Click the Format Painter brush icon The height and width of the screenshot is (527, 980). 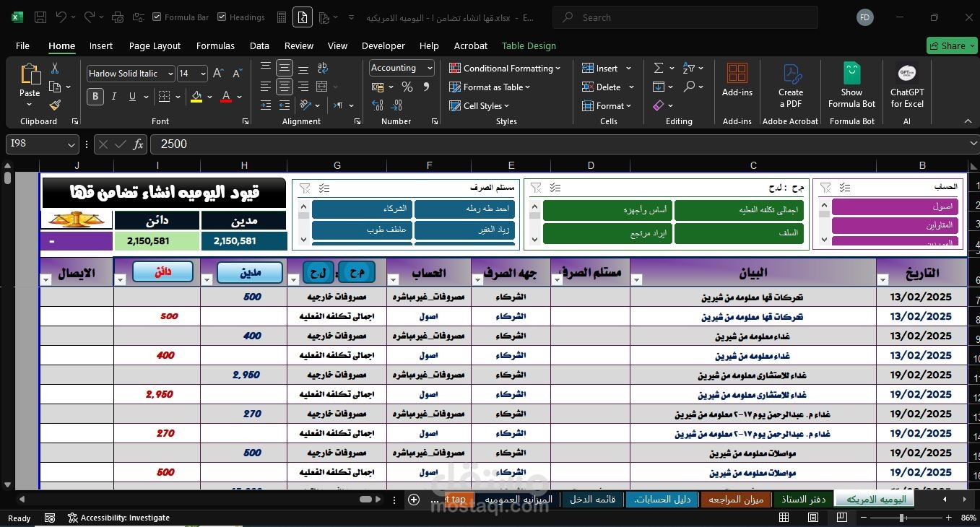pyautogui.click(x=55, y=105)
